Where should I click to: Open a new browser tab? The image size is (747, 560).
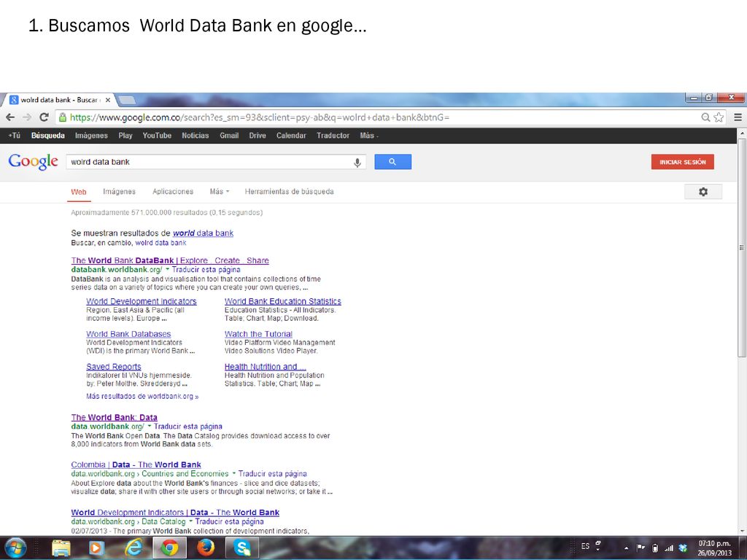[127, 100]
